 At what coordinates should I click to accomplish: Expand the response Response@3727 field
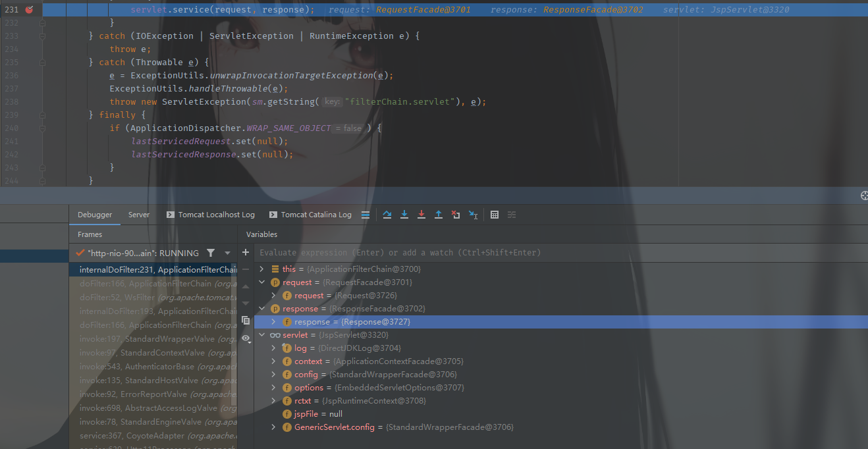click(273, 322)
